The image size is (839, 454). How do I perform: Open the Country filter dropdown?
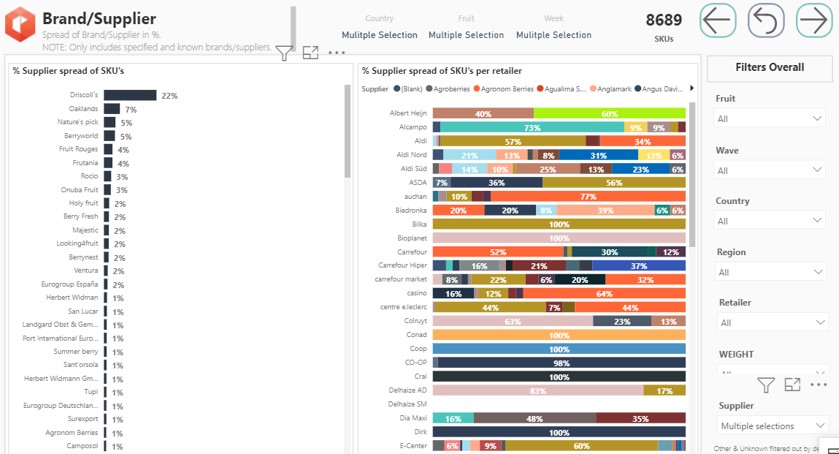[769, 221]
